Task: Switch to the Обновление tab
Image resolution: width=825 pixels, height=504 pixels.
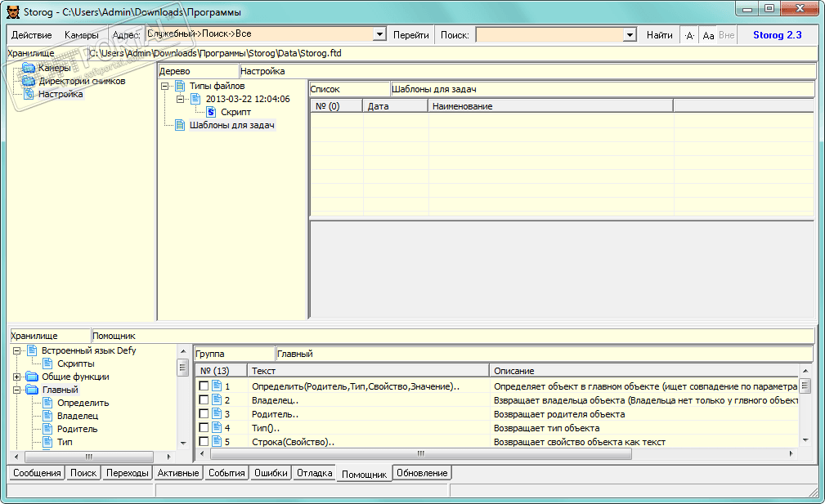Action: [x=422, y=473]
